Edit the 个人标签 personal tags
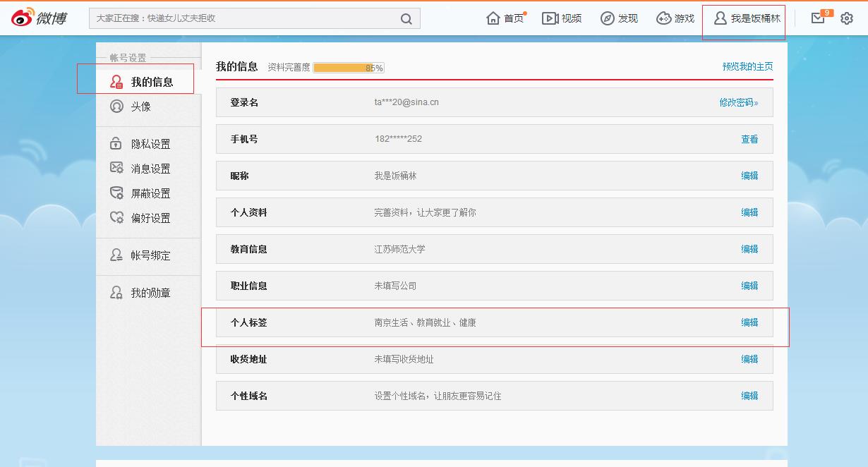The height and width of the screenshot is (467, 868). click(750, 322)
